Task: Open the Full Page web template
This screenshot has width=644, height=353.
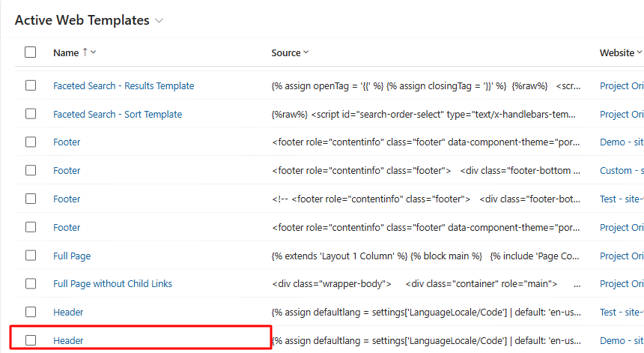Action: click(72, 256)
